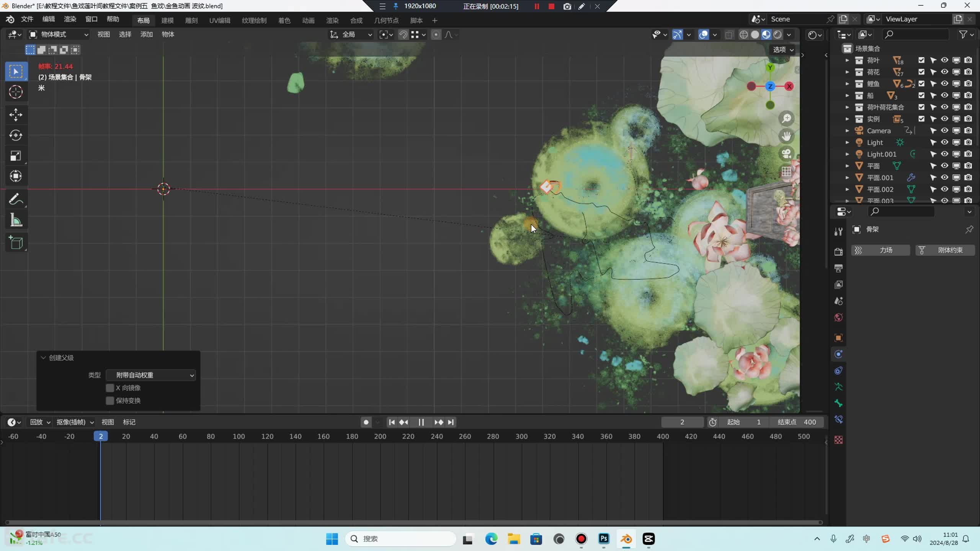Enable the X 向镜像 checkbox
Image resolution: width=980 pixels, height=551 pixels.
pyautogui.click(x=110, y=388)
